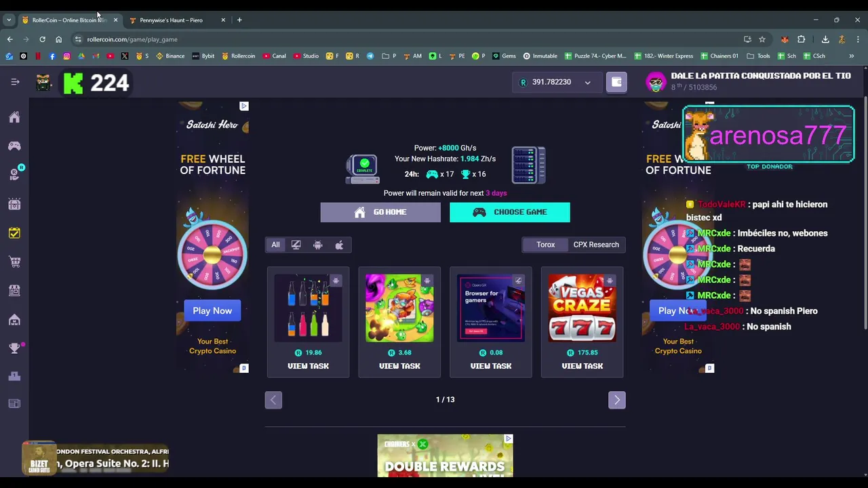The image size is (868, 488).
Task: Open the tab search dropdown arrow
Action: point(9,20)
